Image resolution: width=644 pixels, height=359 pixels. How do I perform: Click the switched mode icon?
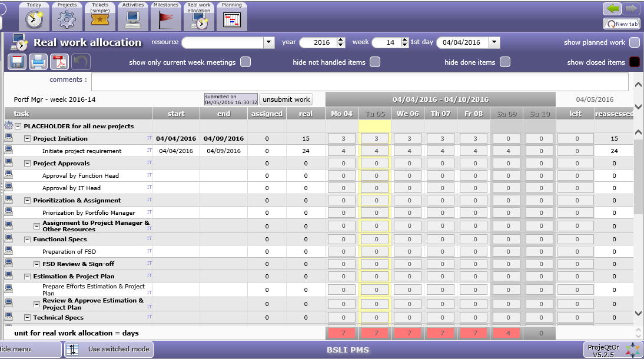pos(72,349)
